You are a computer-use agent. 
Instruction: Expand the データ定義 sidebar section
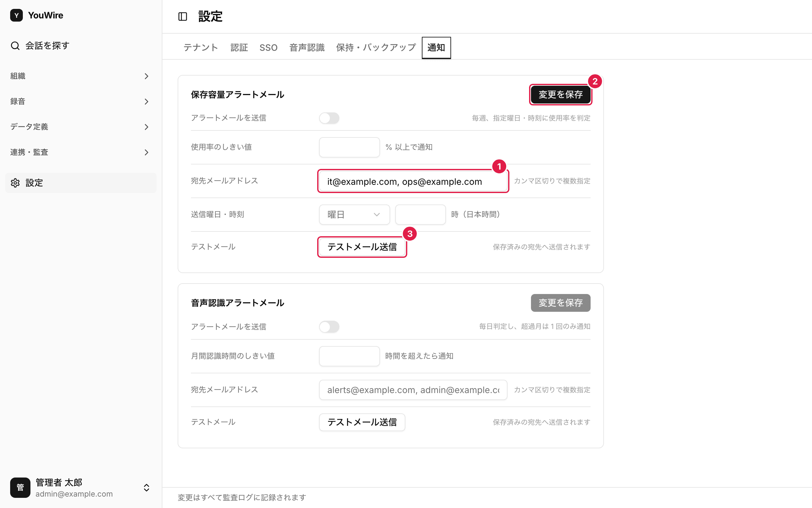pyautogui.click(x=81, y=127)
